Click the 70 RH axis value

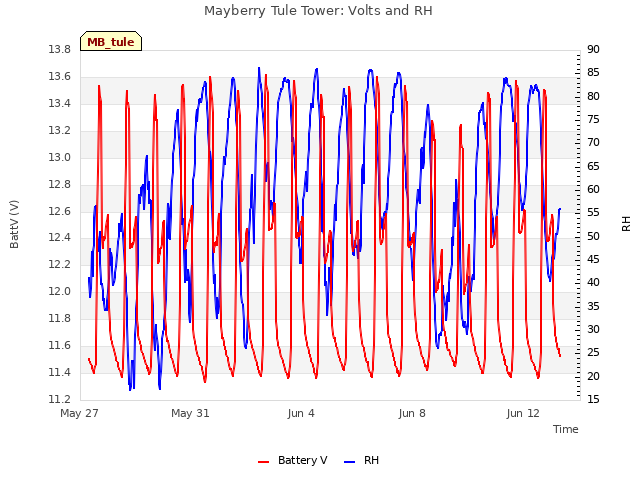593,142
